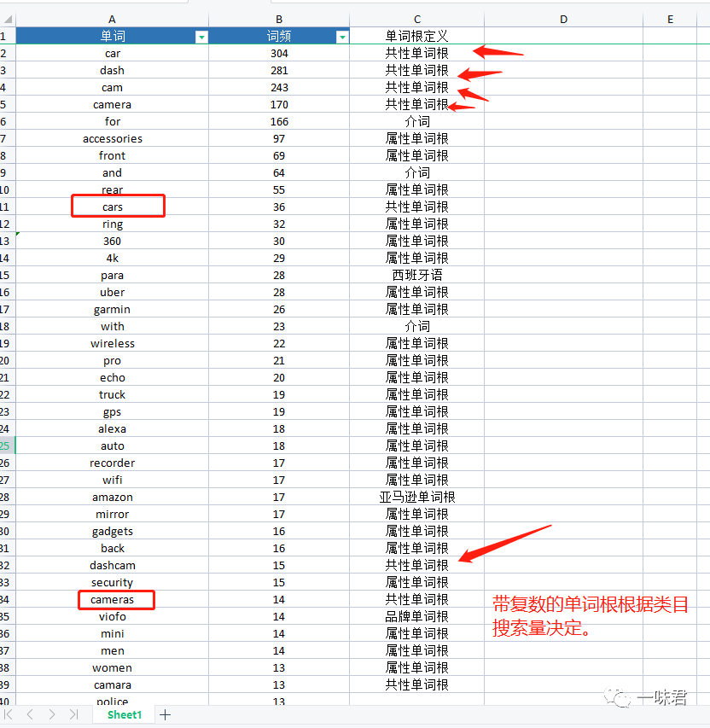Select the cell labeled 西班牙语
Screen dimensions: 710x728
click(416, 275)
